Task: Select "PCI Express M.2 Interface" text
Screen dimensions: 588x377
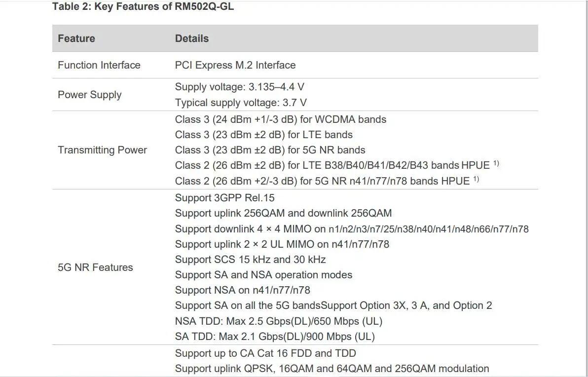Action: (235, 65)
